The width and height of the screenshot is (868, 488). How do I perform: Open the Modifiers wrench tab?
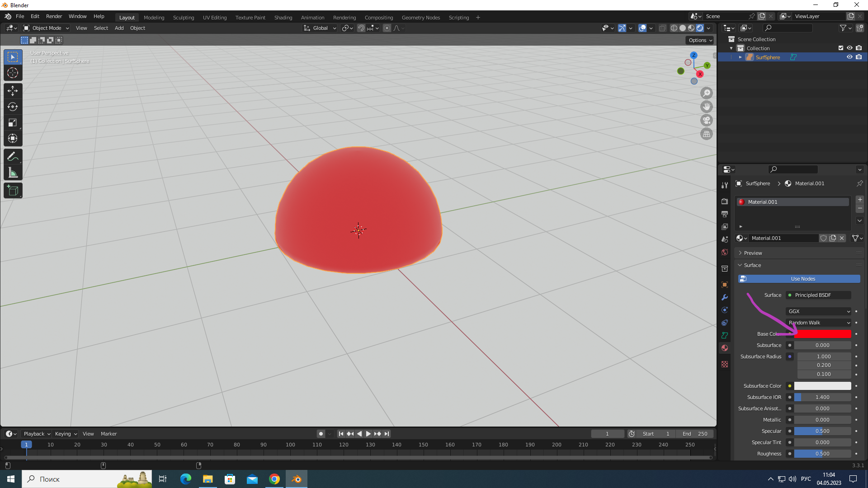click(x=725, y=297)
